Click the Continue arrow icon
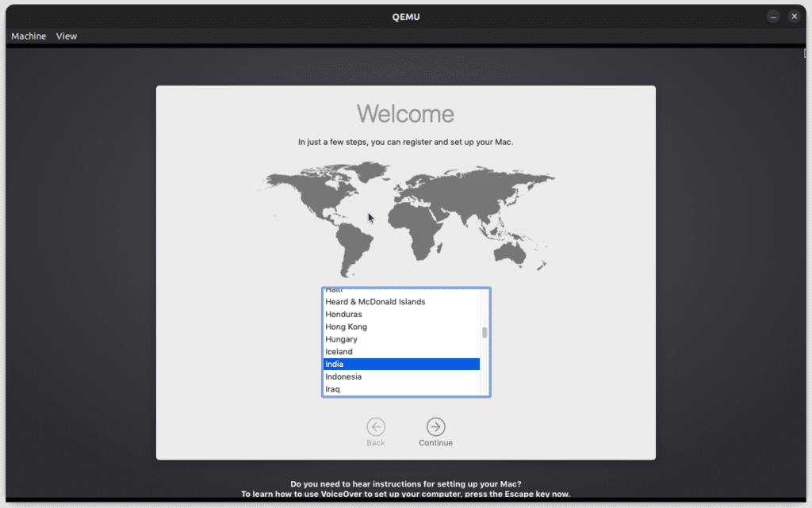The width and height of the screenshot is (812, 508). pos(435,427)
